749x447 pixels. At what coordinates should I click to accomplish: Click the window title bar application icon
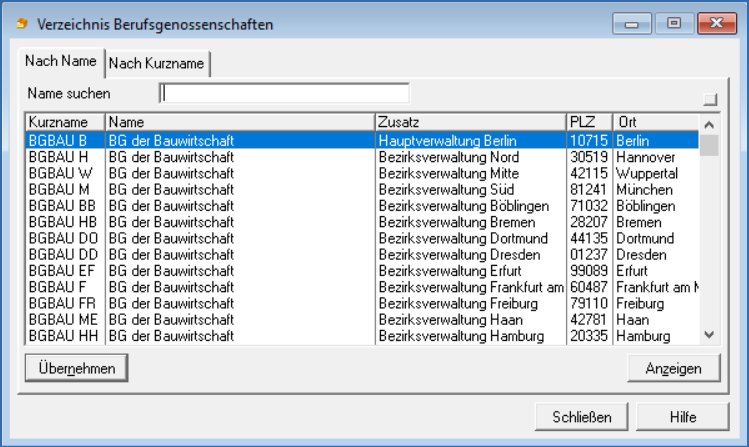coord(22,23)
